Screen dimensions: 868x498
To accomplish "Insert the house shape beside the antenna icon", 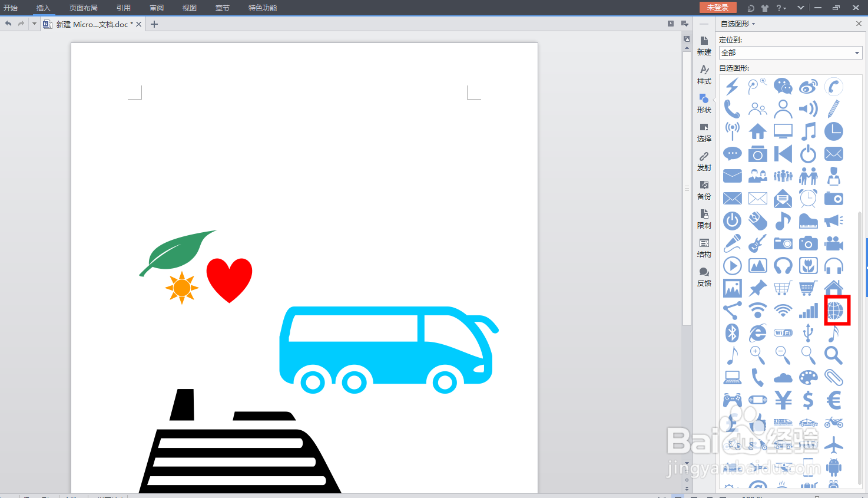I will pos(758,131).
